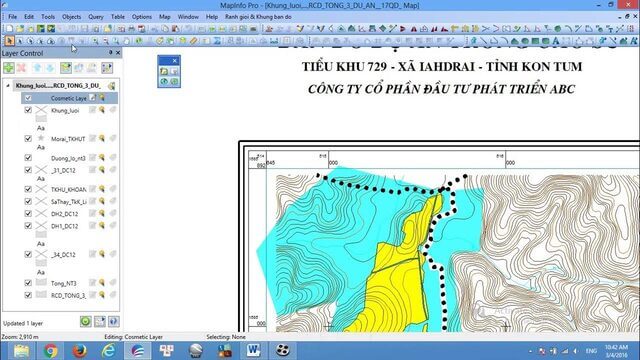The width and height of the screenshot is (640, 360).
Task: Select the Grabber hand tool
Action: pos(127,41)
